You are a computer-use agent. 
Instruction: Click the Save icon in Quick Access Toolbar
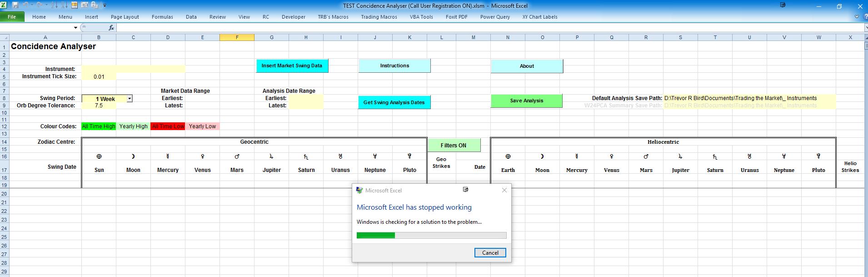15,5
